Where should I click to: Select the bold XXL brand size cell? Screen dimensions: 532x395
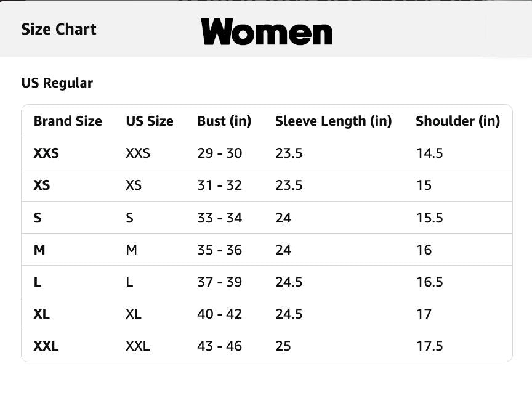click(x=46, y=346)
